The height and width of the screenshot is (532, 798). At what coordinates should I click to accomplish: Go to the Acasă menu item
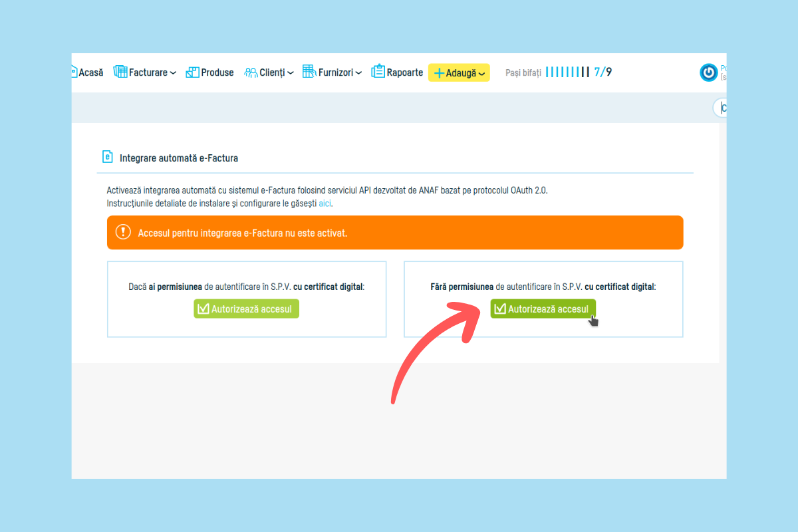(x=90, y=72)
